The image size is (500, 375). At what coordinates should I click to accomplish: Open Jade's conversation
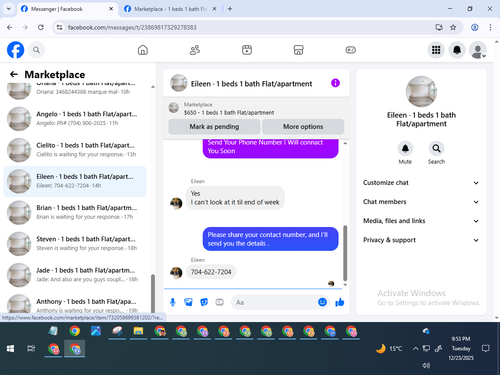click(75, 275)
